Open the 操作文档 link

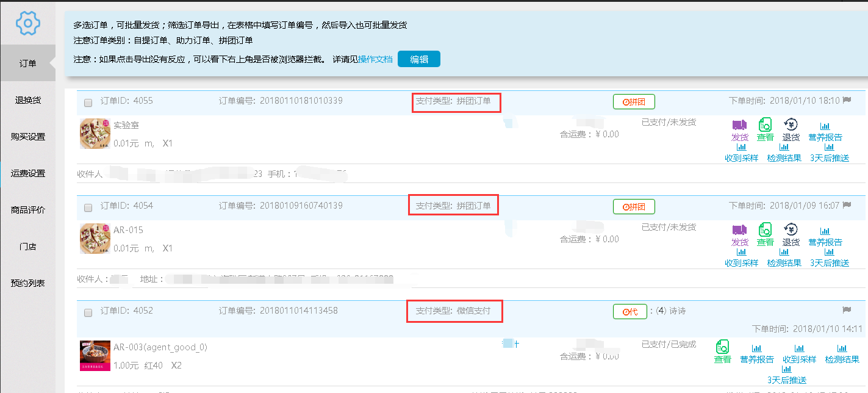[x=375, y=60]
